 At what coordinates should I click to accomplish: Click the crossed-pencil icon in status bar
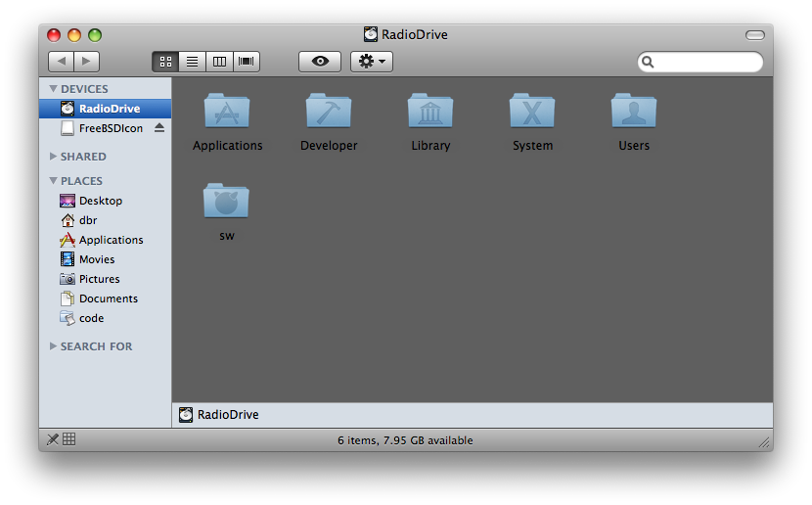point(52,439)
